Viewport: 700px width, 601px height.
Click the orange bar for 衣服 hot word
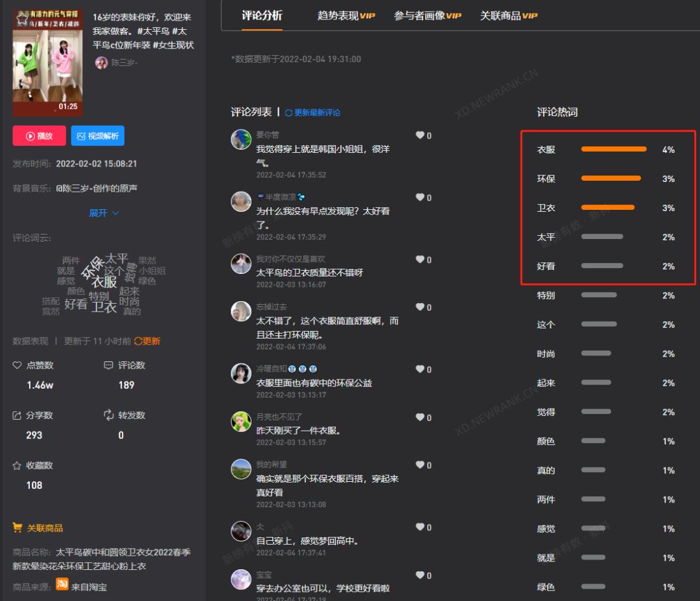[613, 150]
